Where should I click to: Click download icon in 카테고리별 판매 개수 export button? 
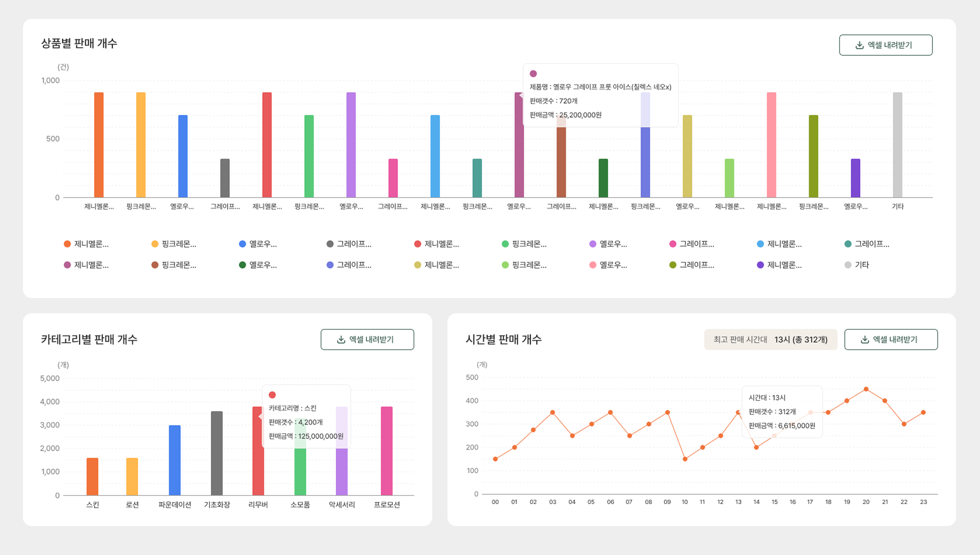pyautogui.click(x=341, y=340)
